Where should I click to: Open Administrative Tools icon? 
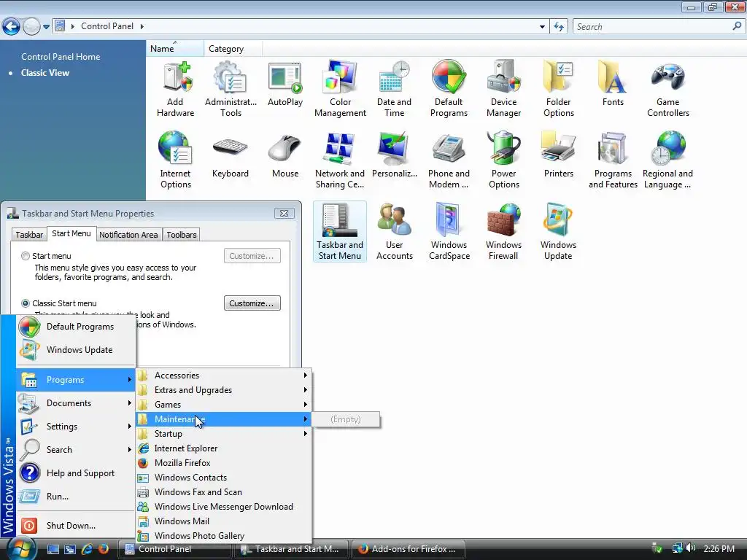point(231,90)
